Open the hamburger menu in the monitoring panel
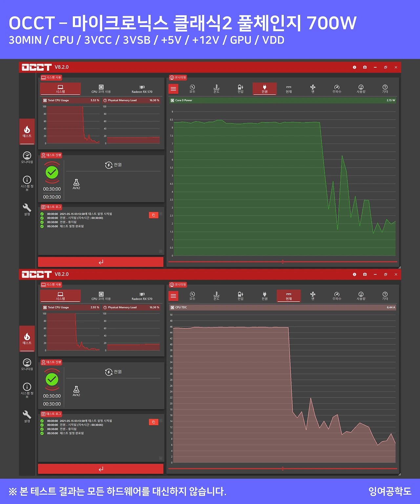This screenshot has width=420, height=504. [173, 89]
